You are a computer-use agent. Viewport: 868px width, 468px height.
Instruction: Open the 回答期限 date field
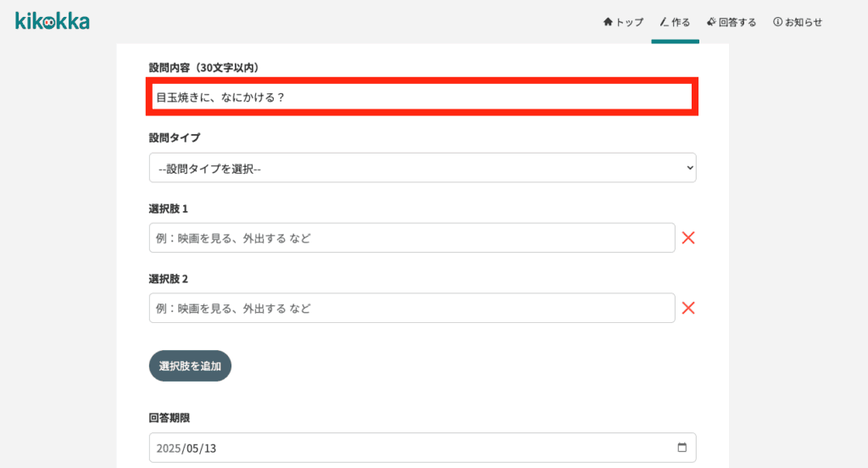click(422, 448)
